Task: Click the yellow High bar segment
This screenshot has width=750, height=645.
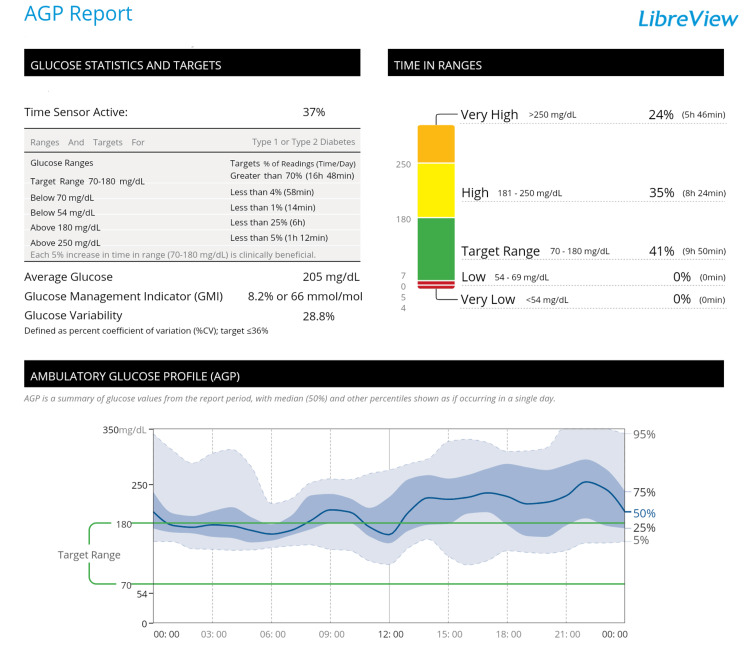Action: click(x=436, y=190)
